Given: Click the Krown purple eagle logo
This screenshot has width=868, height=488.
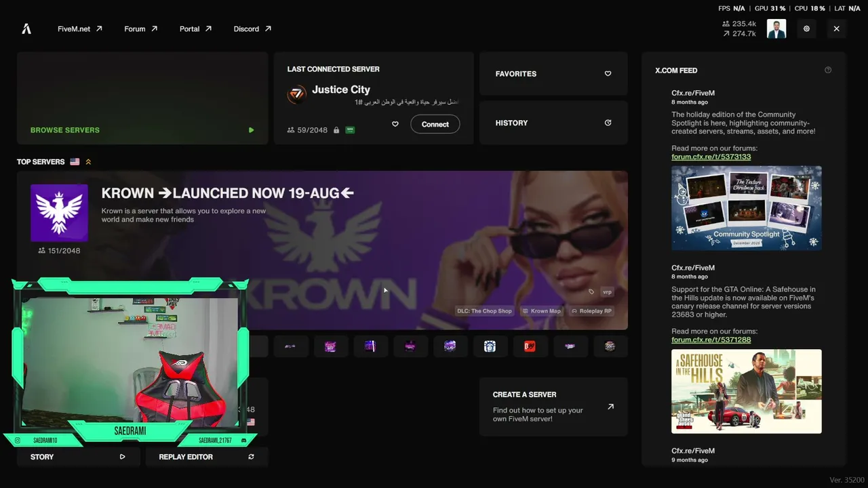Looking at the screenshot, I should [59, 213].
